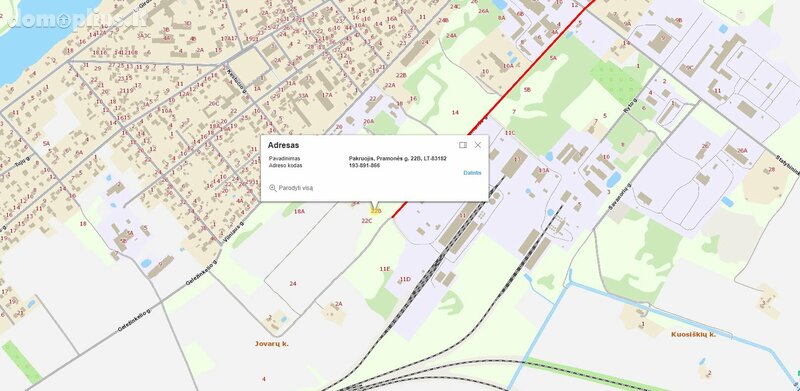Viewport: 800px width, 391px height.
Task: Click the Dalintis share link
Action: point(472,173)
